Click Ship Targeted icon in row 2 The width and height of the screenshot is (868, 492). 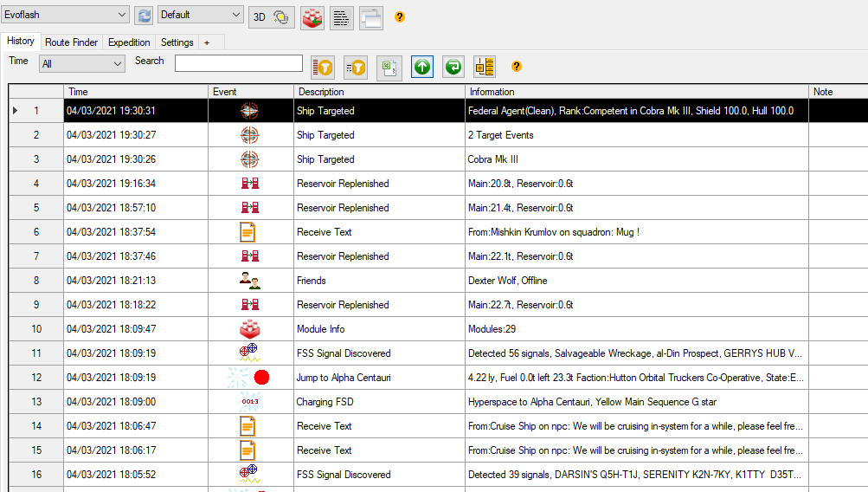click(x=249, y=134)
